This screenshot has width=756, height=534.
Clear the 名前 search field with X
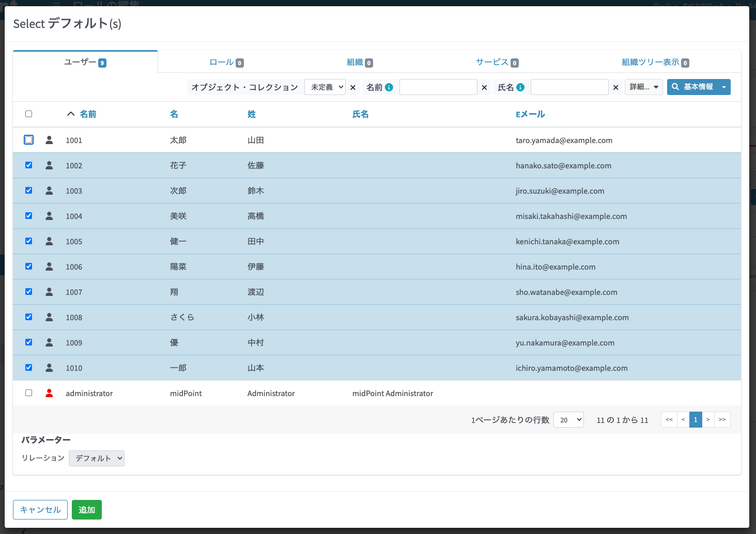[484, 87]
